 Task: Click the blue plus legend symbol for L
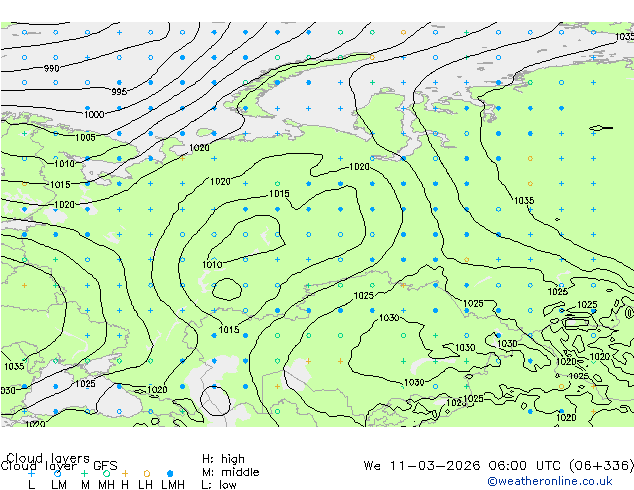pos(31,473)
